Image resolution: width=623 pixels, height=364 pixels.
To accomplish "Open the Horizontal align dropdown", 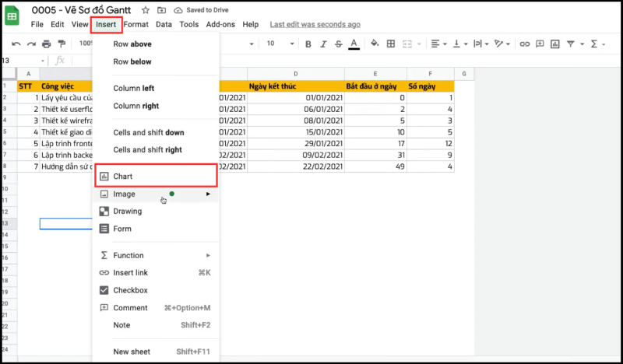I will pyautogui.click(x=438, y=44).
